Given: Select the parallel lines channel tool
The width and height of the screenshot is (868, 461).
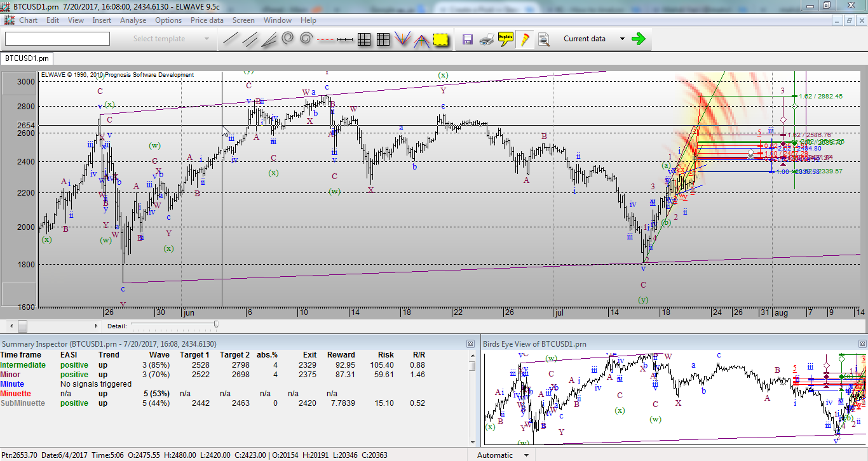Looking at the screenshot, I should pyautogui.click(x=249, y=39).
